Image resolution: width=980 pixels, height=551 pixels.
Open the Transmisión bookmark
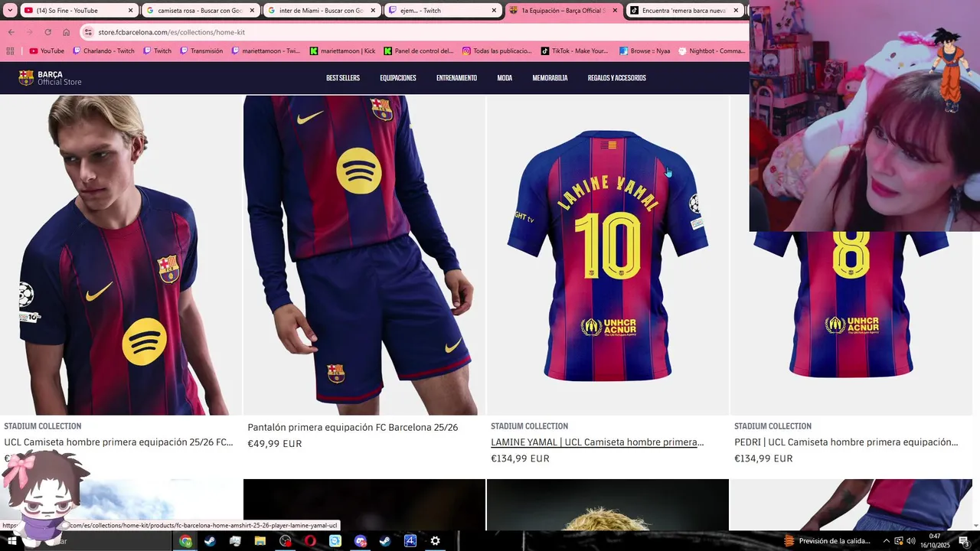point(201,51)
